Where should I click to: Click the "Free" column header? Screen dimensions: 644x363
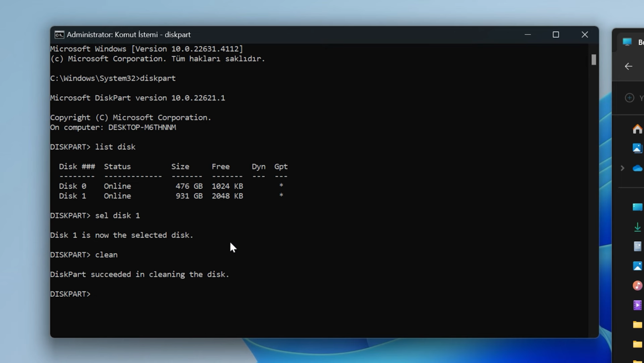220,167
